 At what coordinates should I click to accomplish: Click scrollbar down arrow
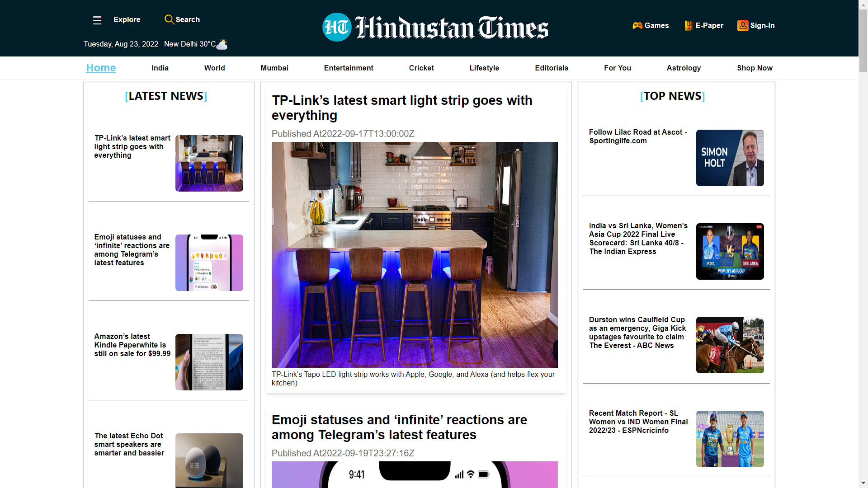pos(863,483)
